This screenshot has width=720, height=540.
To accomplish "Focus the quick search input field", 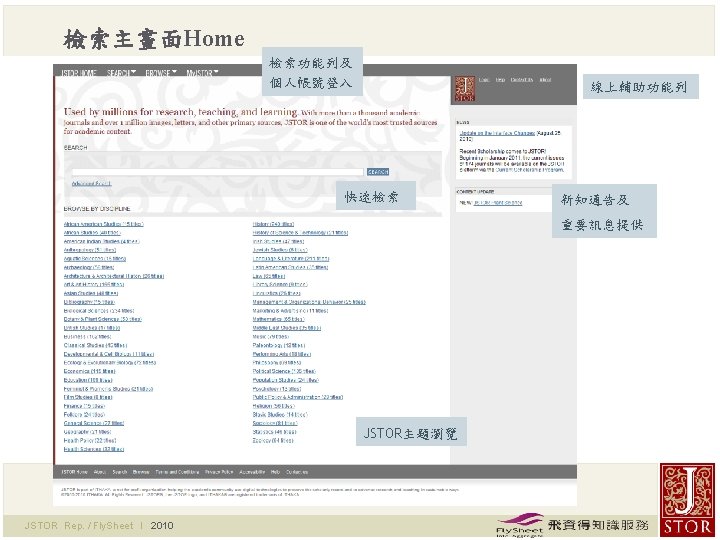I will point(218,172).
